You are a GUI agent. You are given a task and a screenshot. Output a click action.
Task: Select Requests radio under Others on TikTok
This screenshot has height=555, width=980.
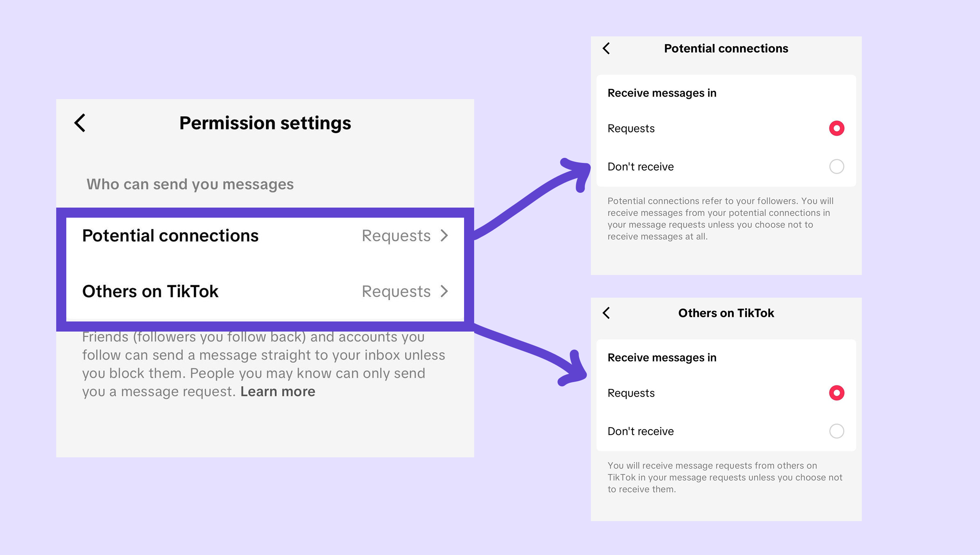click(836, 393)
